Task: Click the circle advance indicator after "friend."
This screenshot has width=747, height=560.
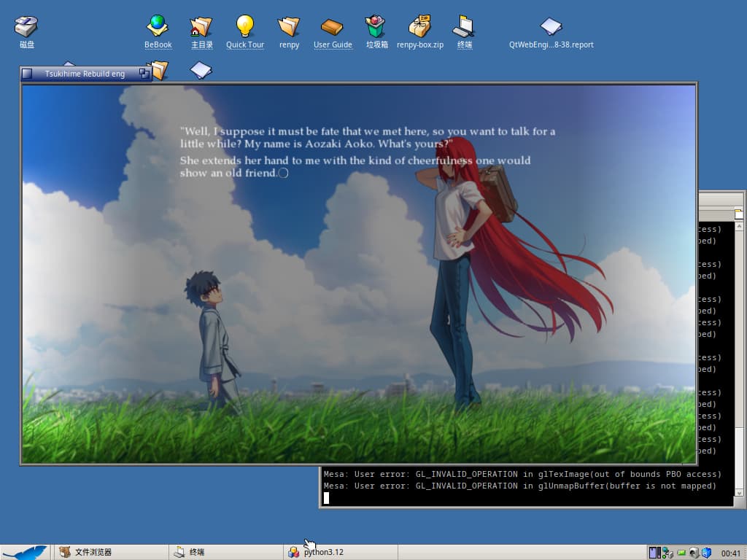Action: (284, 174)
